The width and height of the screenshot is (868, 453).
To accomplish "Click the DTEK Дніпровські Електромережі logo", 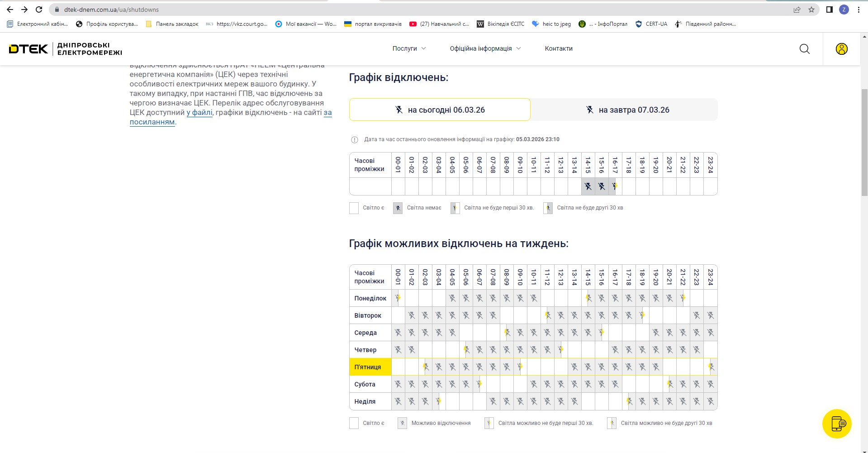I will tap(66, 49).
